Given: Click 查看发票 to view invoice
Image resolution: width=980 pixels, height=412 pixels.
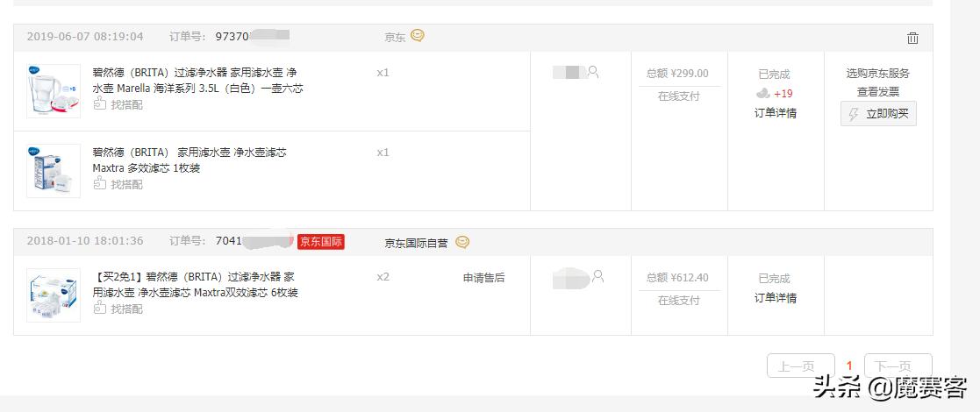Looking at the screenshot, I should tap(878, 91).
